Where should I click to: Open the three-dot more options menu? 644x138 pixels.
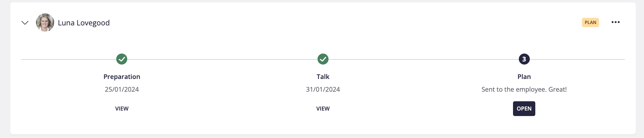point(616,22)
